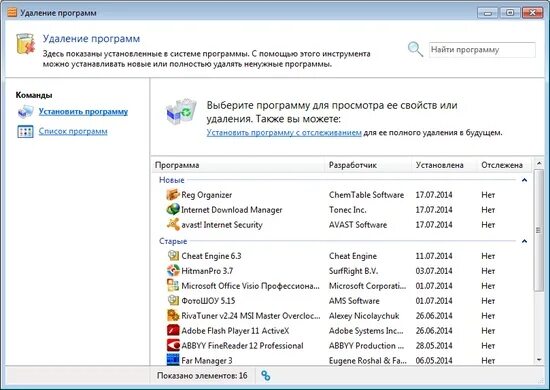Click the Удаление программ header icon
Viewport: 550px width, 390px height.
[x=25, y=44]
